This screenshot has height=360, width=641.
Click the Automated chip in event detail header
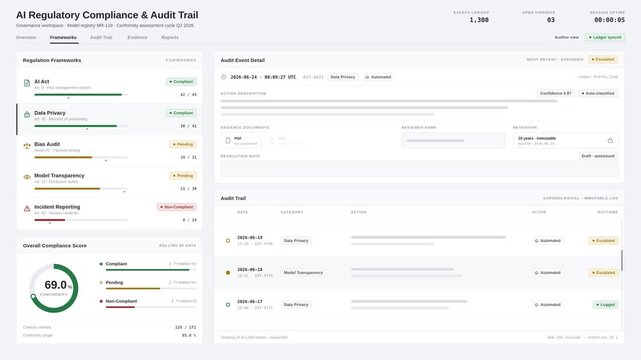click(378, 77)
